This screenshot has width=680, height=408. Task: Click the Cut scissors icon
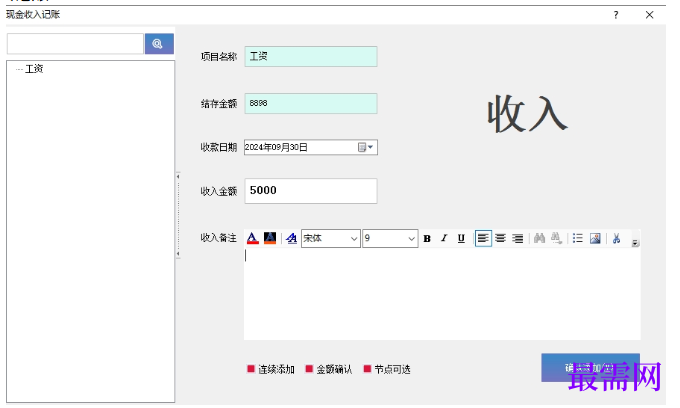(x=616, y=238)
